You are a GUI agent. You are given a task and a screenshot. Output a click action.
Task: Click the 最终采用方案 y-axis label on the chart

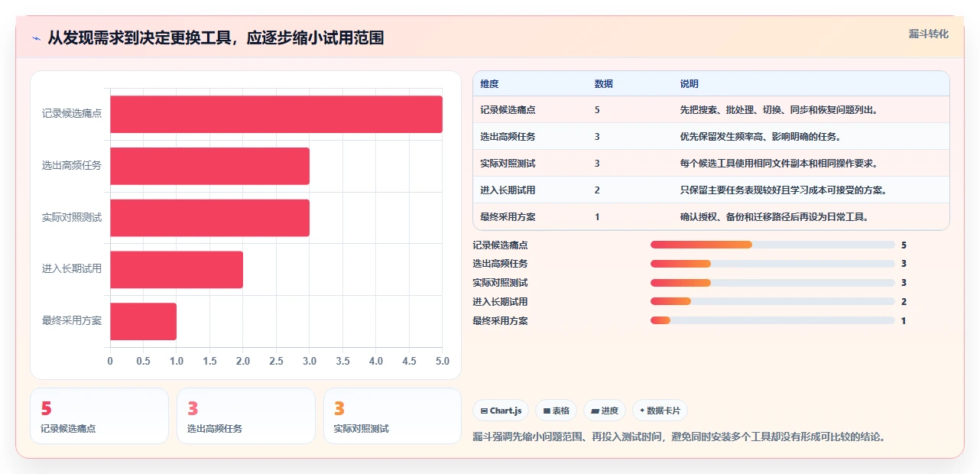click(72, 321)
